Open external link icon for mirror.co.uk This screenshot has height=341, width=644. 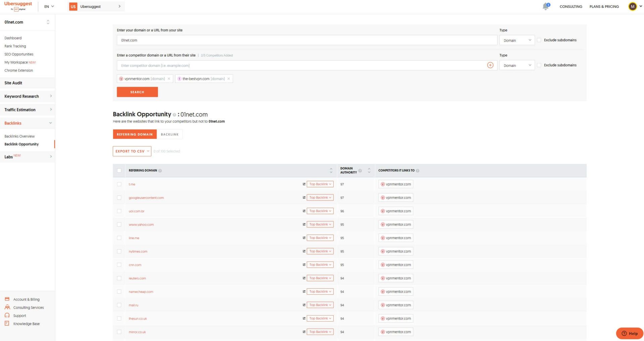click(304, 332)
